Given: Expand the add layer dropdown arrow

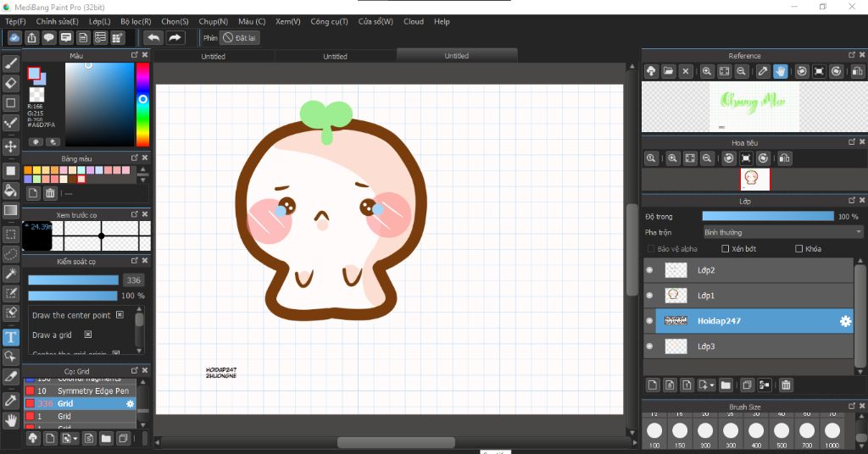Looking at the screenshot, I should (x=712, y=385).
